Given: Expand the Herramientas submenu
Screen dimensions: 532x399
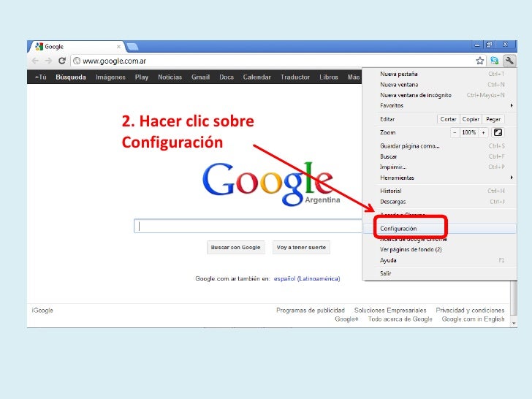Looking at the screenshot, I should click(440, 178).
